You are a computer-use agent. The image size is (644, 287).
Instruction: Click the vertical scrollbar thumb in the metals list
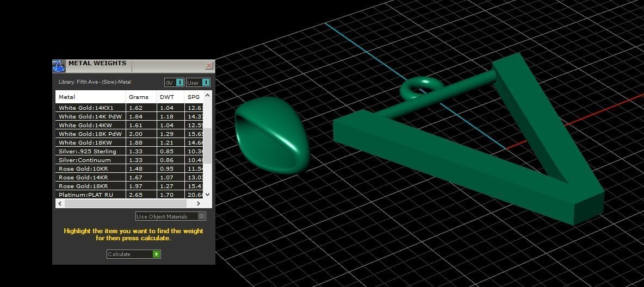[x=207, y=146]
